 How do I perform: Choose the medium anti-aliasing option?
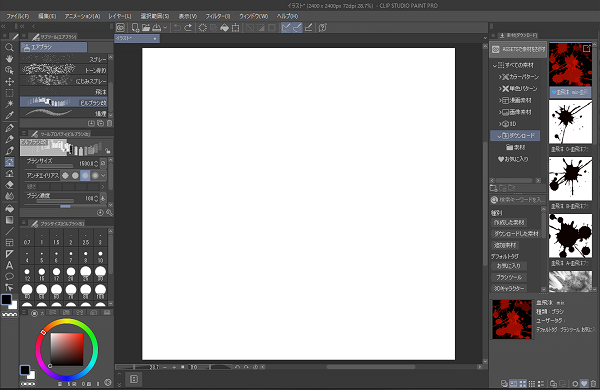(x=85, y=175)
